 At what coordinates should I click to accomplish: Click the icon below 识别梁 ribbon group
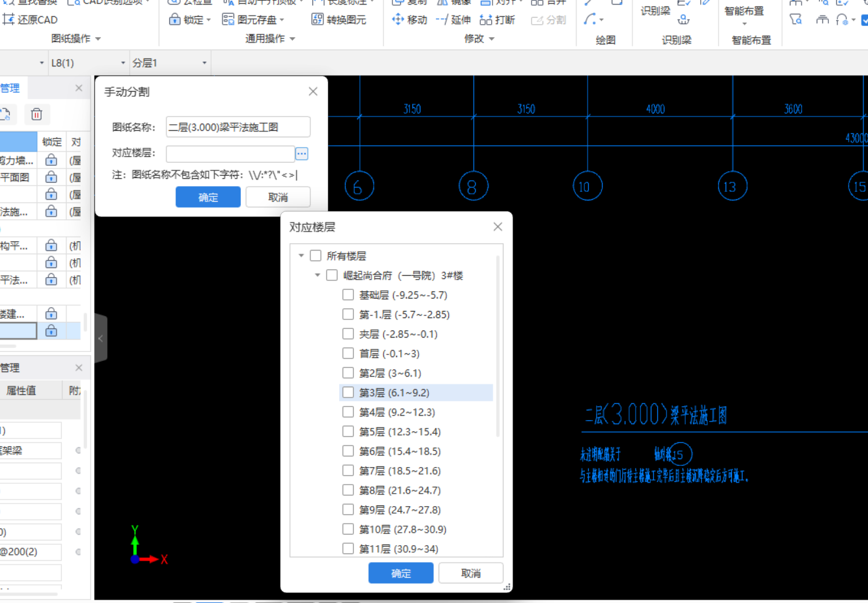click(683, 20)
